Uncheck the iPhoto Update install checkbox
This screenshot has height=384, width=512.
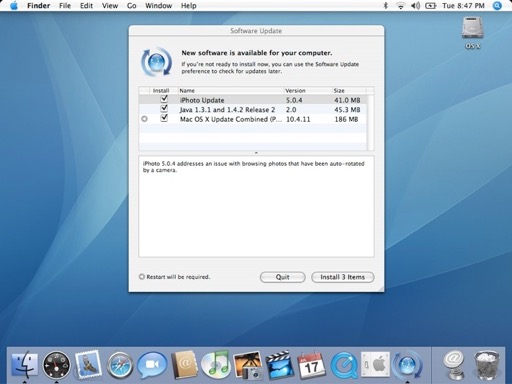(164, 99)
